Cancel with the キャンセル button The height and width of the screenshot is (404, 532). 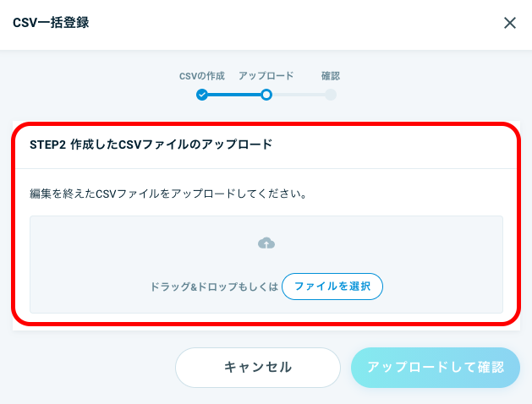[x=258, y=368]
